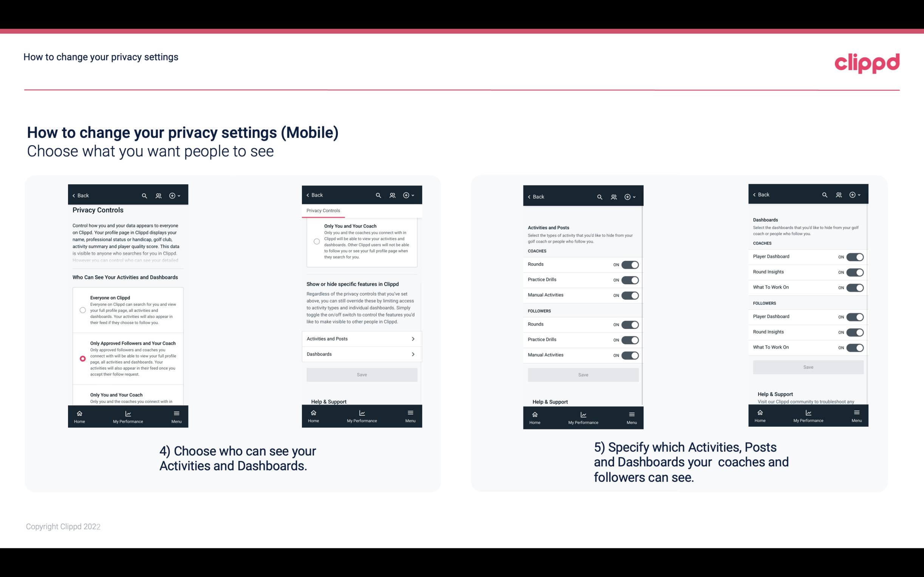Disable What To Work On for Coaches
The width and height of the screenshot is (924, 577).
(x=854, y=287)
